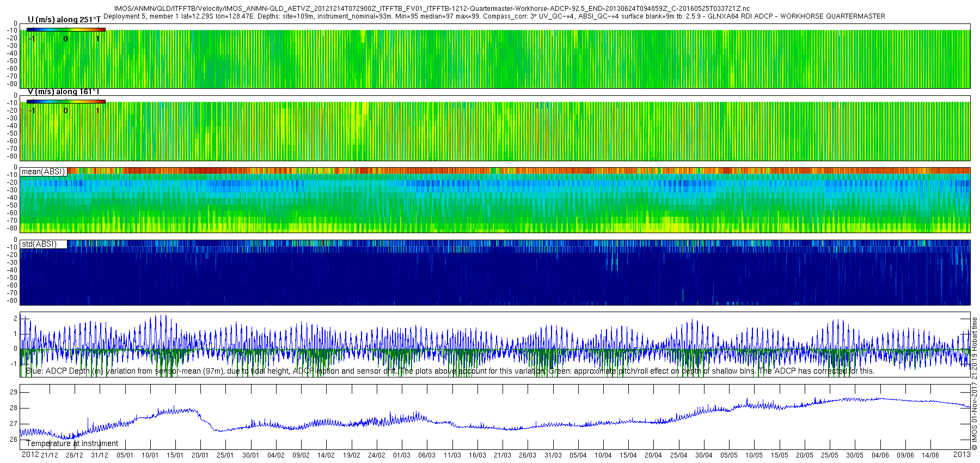This screenshot has height=463, width=980.
Task: Click the V velocity colorbar scale
Action: tap(65, 101)
